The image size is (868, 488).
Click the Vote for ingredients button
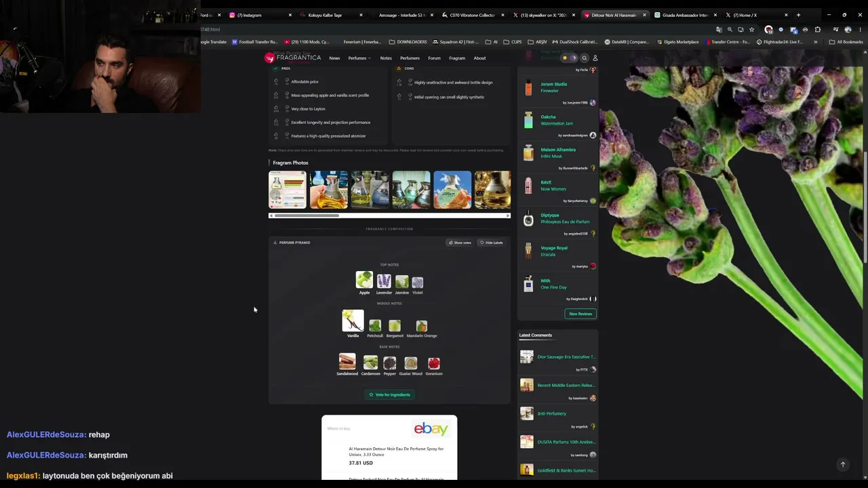coord(389,394)
